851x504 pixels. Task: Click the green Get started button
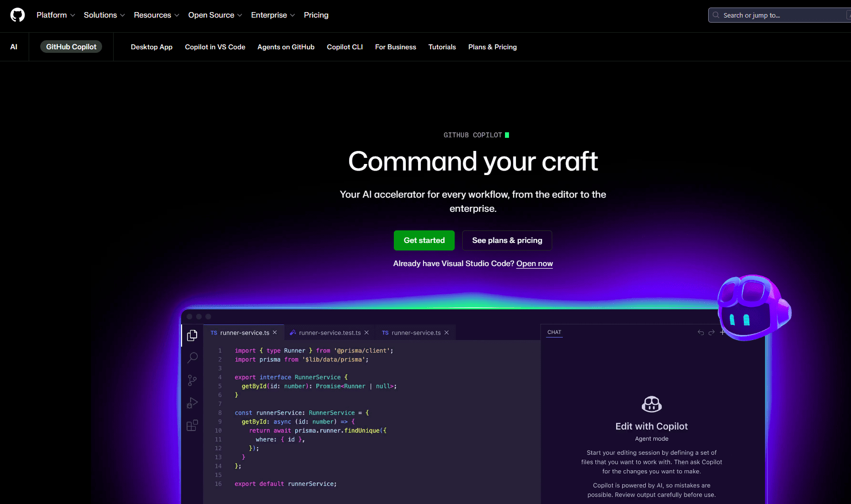click(x=424, y=240)
